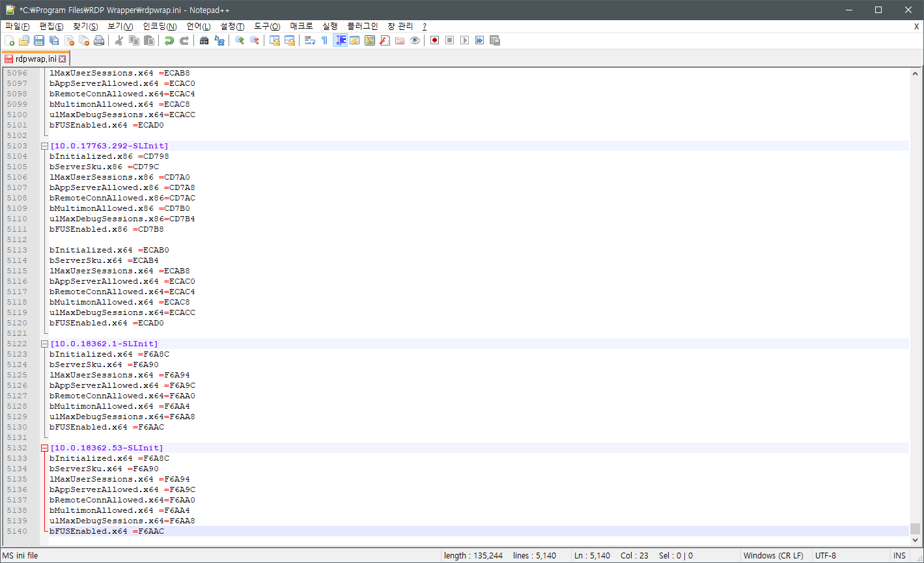924x563 pixels.
Task: Save the recorded macro toolbar icon
Action: point(495,40)
